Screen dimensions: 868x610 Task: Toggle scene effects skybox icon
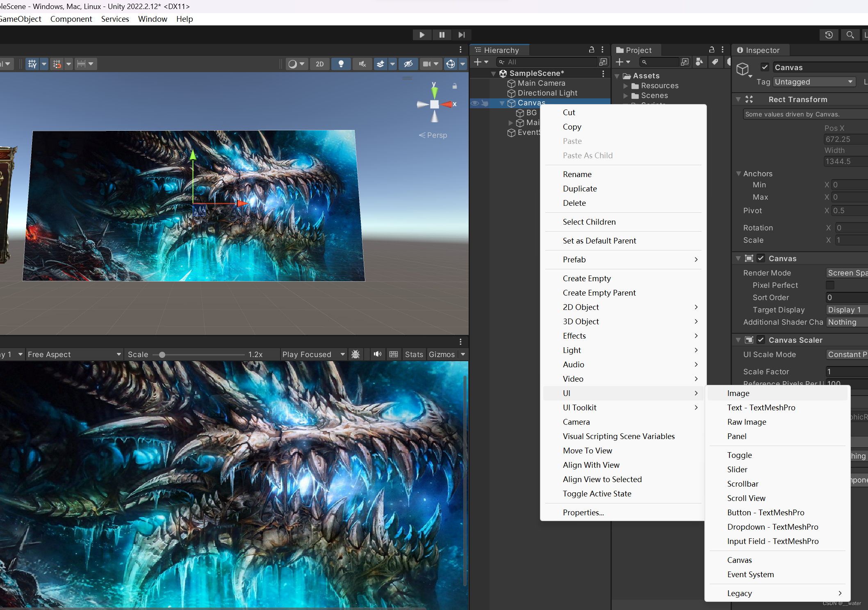pyautogui.click(x=380, y=64)
